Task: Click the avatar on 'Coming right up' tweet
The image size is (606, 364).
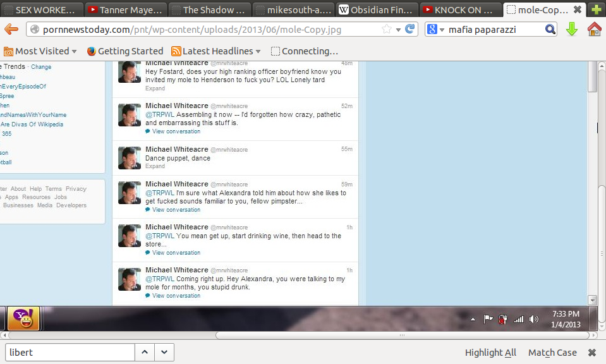Action: pos(130,279)
